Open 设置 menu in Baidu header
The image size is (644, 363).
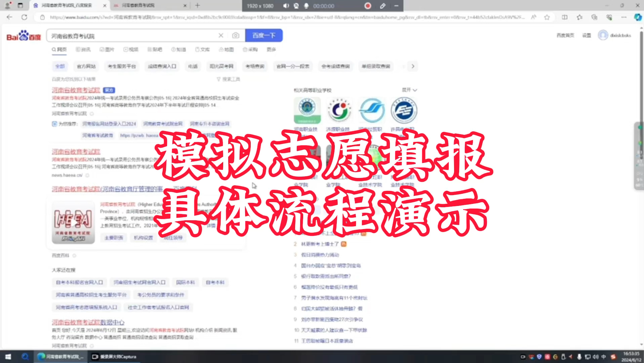[587, 35]
